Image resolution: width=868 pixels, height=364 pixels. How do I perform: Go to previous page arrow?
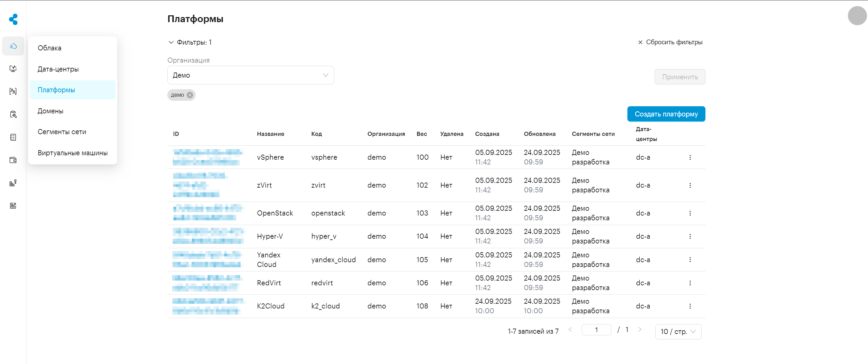pyautogui.click(x=570, y=329)
